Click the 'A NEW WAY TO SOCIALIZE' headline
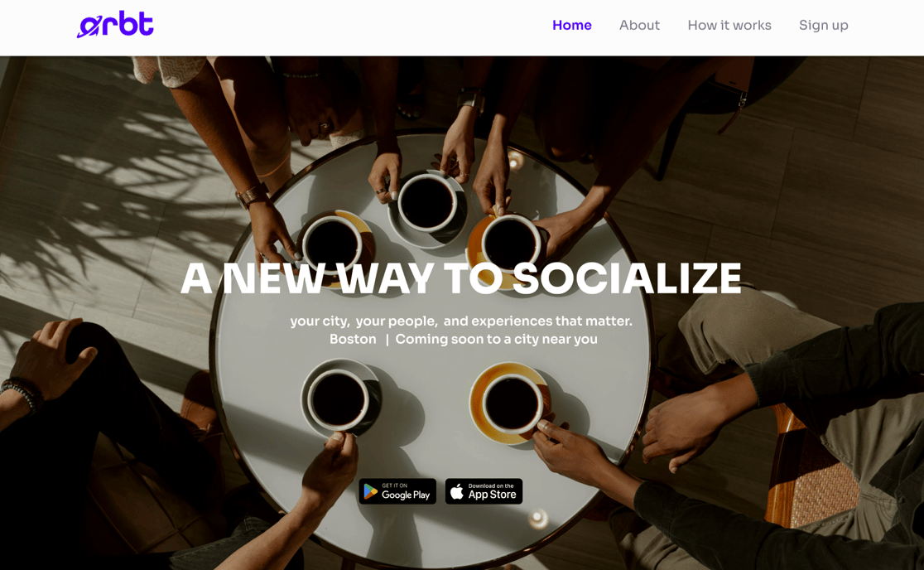This screenshot has width=924, height=570. click(x=461, y=278)
